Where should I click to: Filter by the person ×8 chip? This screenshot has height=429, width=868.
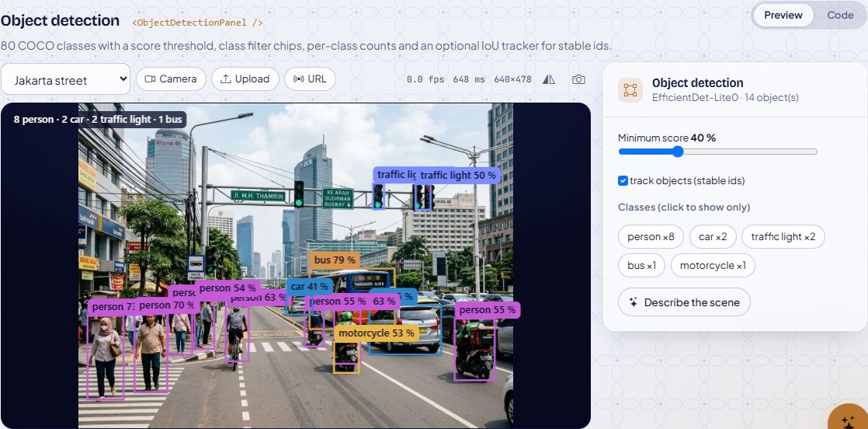click(x=651, y=237)
